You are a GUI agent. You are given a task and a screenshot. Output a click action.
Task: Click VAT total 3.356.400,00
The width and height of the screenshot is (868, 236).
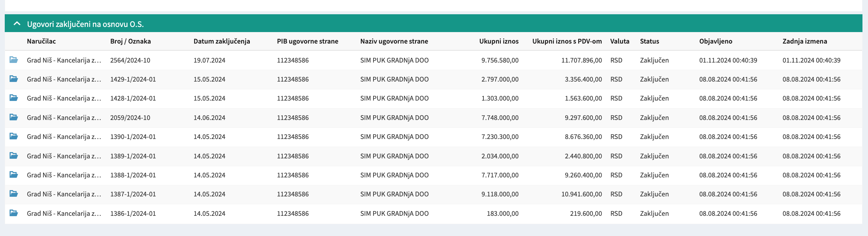click(583, 79)
